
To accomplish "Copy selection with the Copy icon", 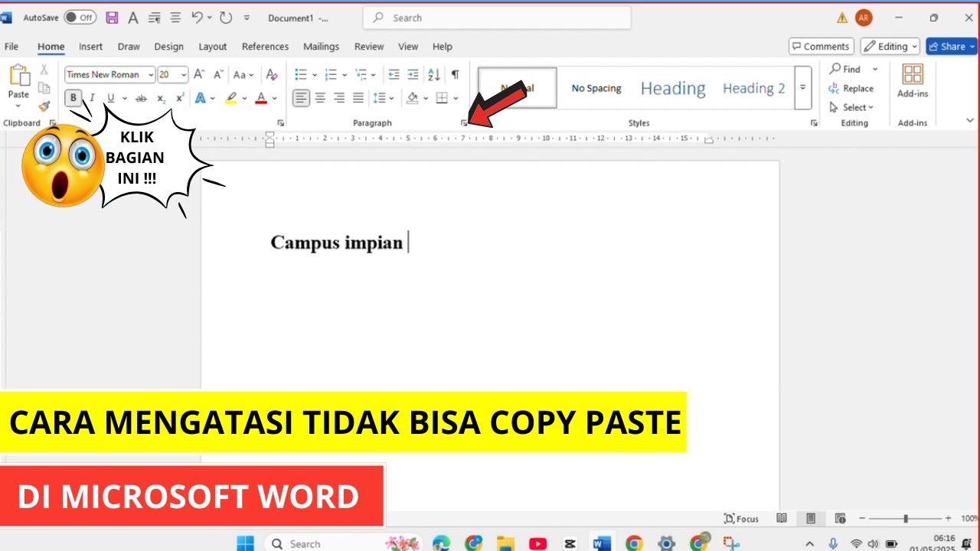I will click(44, 89).
